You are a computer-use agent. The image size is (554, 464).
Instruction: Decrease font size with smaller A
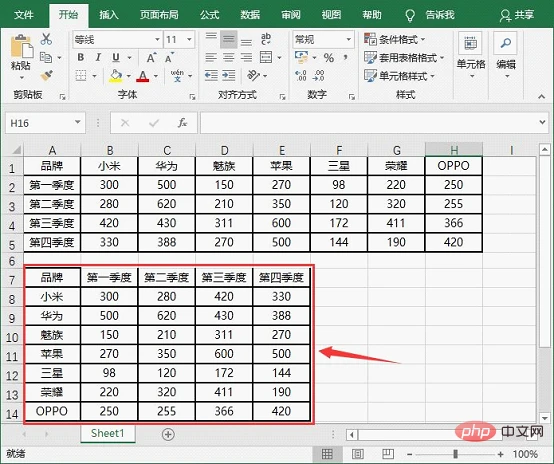pyautogui.click(x=169, y=58)
